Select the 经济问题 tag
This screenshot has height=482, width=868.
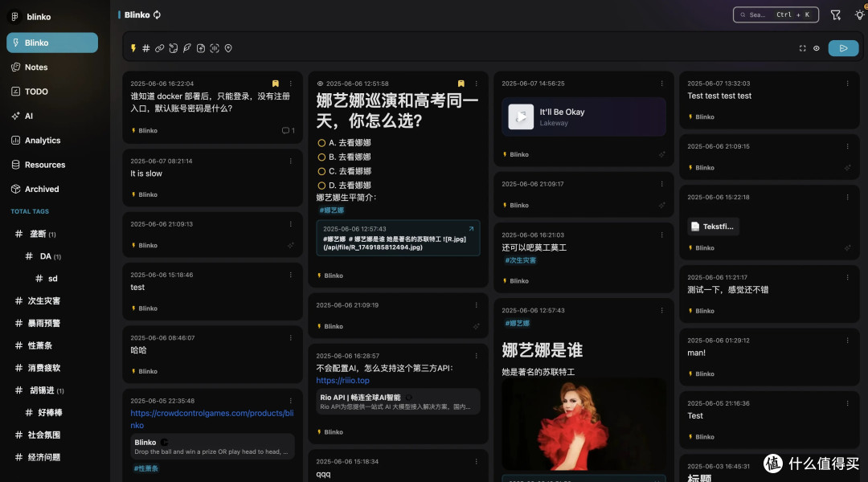43,457
